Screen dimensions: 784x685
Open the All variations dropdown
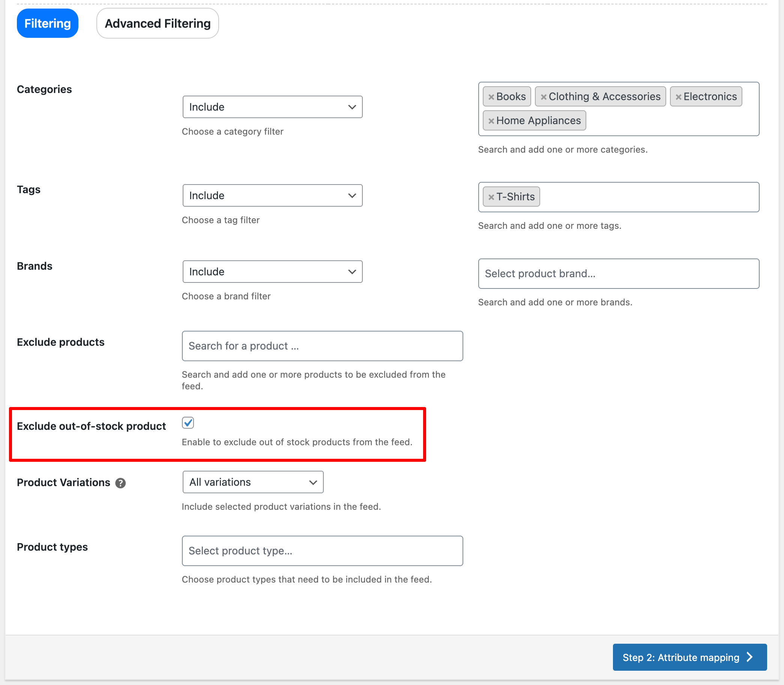point(253,482)
